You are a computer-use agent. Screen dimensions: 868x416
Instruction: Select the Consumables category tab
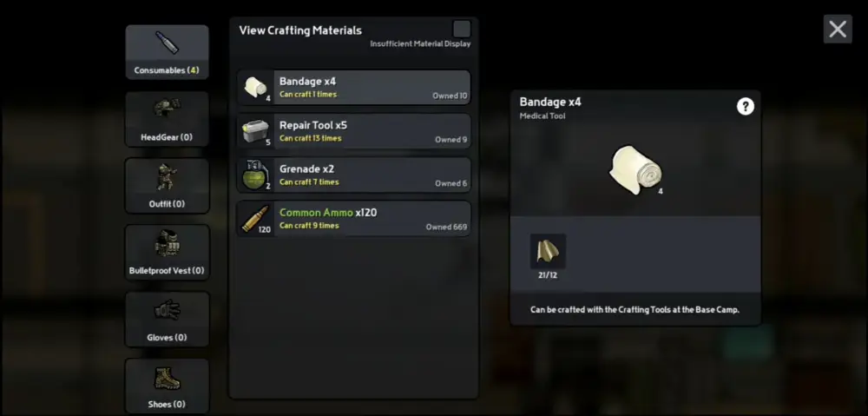click(168, 52)
